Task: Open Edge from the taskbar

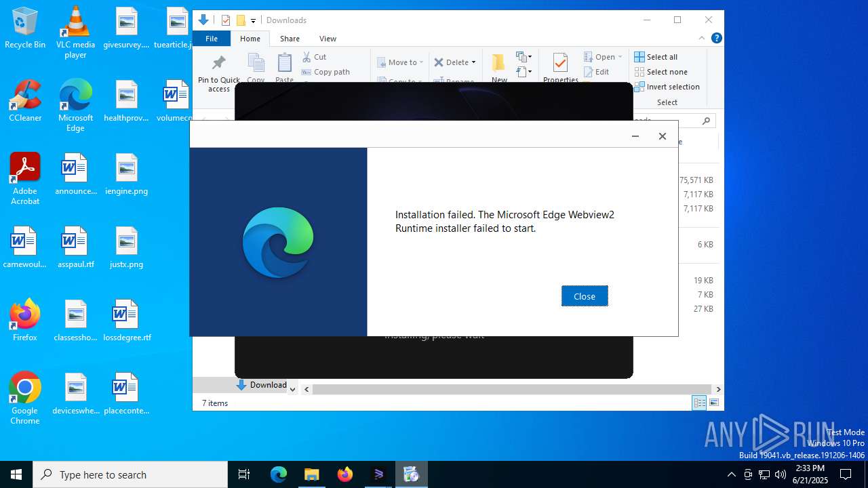Action: [279, 474]
